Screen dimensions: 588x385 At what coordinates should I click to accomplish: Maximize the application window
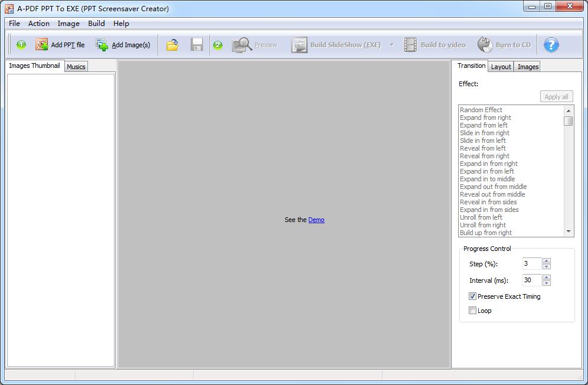coord(548,6)
